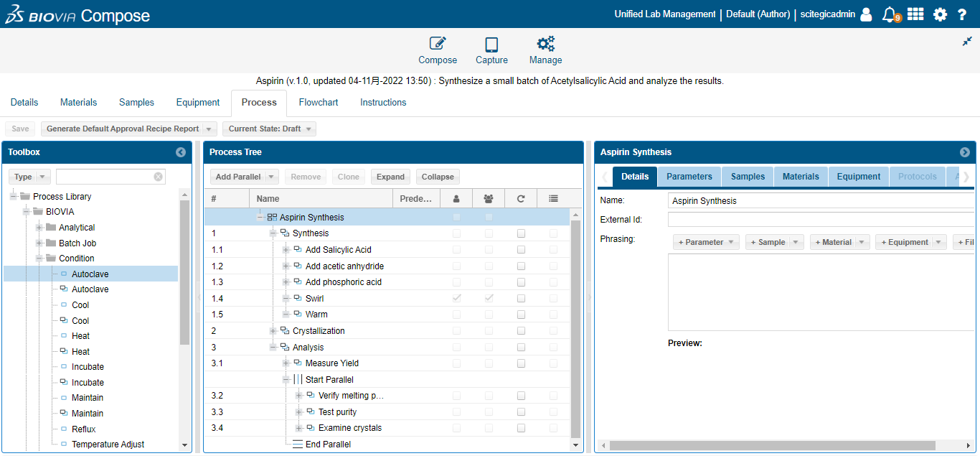Toggle the repeat checkbox in the Warm row
980x456 pixels.
click(521, 315)
